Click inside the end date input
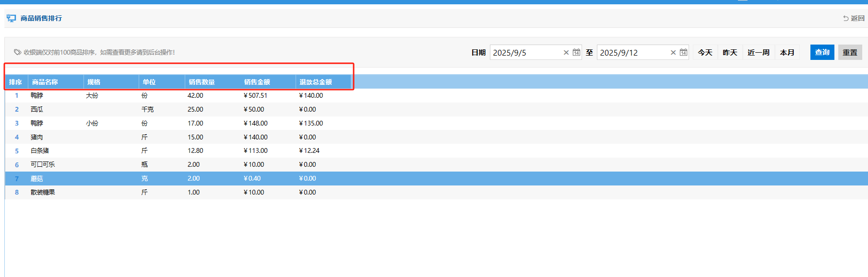The width and height of the screenshot is (868, 277). (x=632, y=53)
